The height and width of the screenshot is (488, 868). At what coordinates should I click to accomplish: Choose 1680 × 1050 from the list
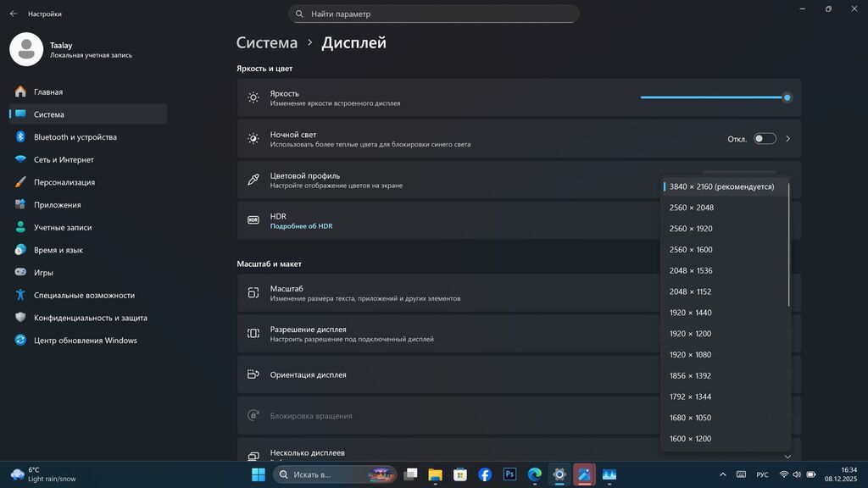726,418
